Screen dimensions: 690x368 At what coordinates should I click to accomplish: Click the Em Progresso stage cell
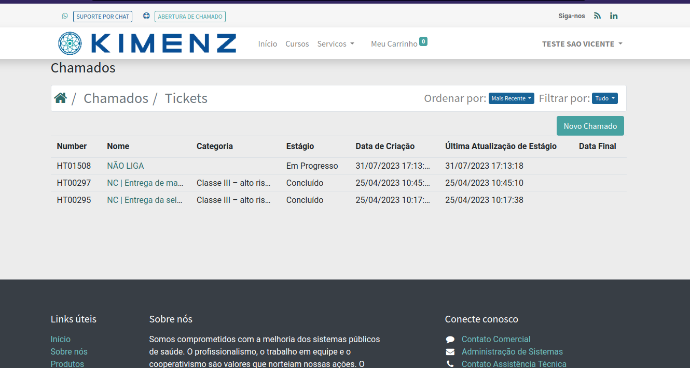pos(312,166)
